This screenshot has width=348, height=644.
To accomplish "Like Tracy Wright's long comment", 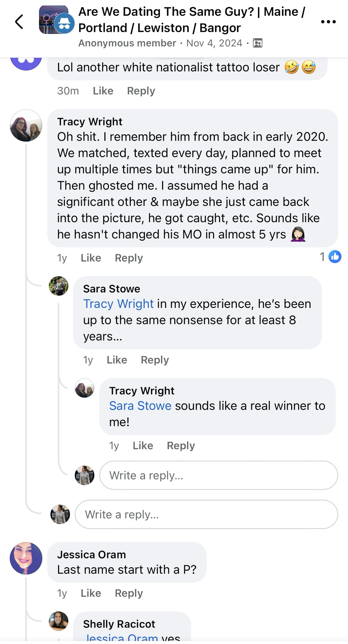I will coord(91,258).
